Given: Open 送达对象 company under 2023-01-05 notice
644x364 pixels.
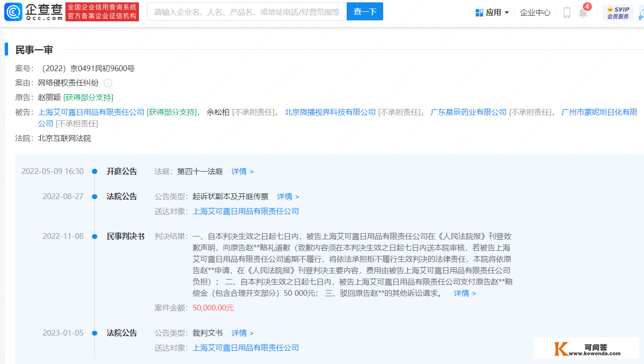Looking at the screenshot, I should pyautogui.click(x=246, y=348).
